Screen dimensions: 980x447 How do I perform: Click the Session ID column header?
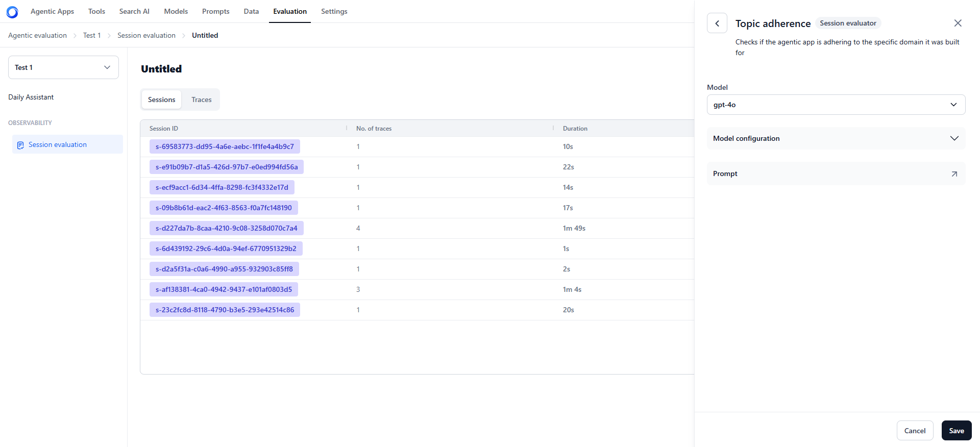pyautogui.click(x=164, y=129)
